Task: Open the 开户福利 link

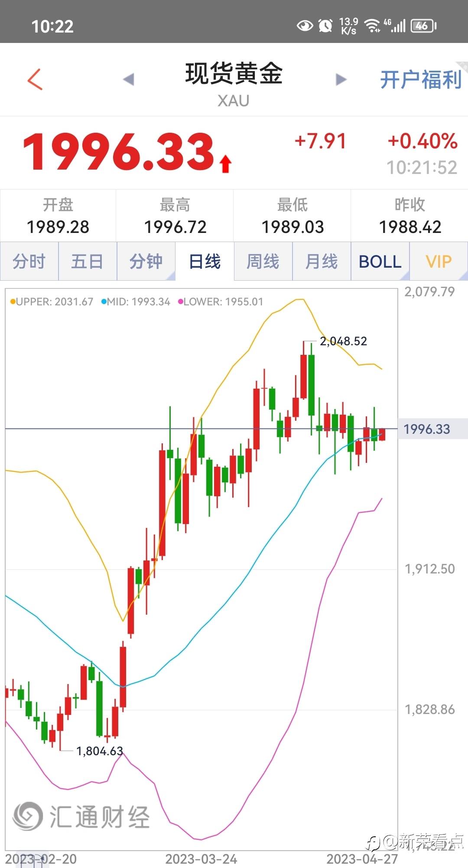Action: click(420, 80)
